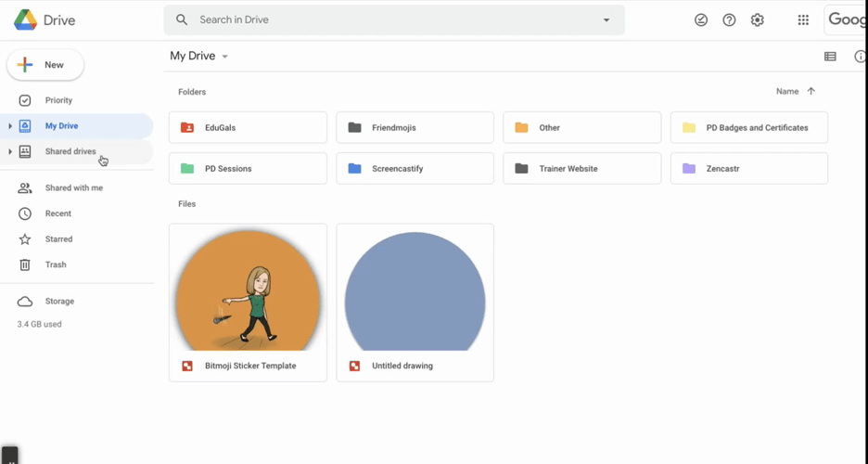The height and width of the screenshot is (464, 868).
Task: Click the Bitmoji Sticker Template file name
Action: [250, 366]
